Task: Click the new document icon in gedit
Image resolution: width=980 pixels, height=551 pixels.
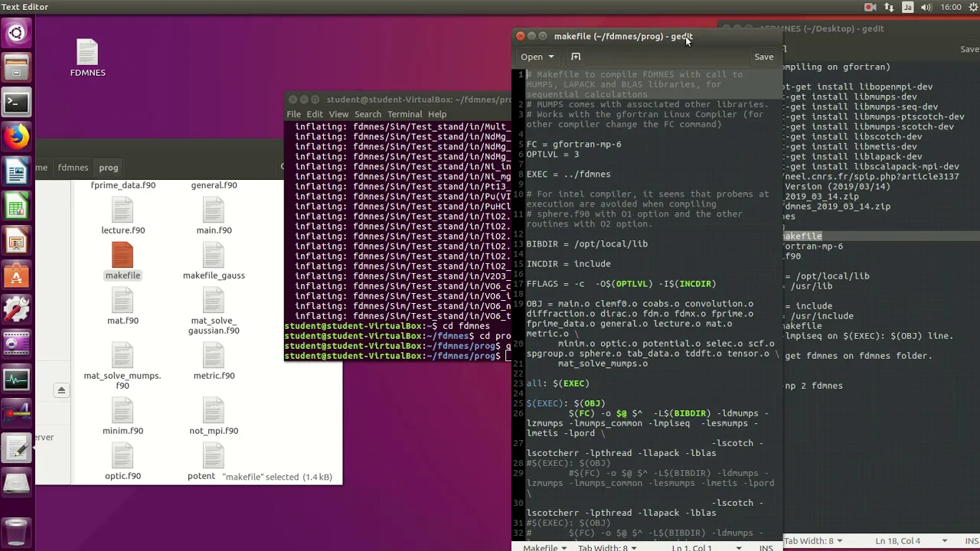Action: click(576, 57)
